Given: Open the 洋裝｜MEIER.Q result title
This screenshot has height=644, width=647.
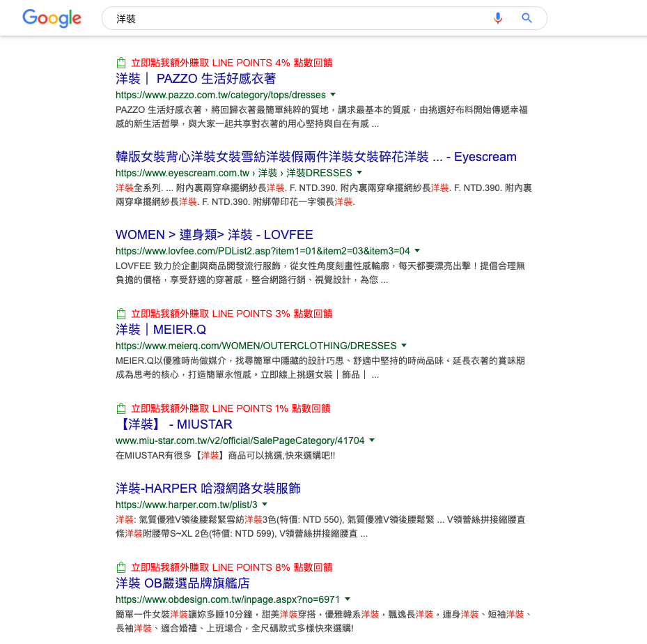Looking at the screenshot, I should [x=160, y=330].
